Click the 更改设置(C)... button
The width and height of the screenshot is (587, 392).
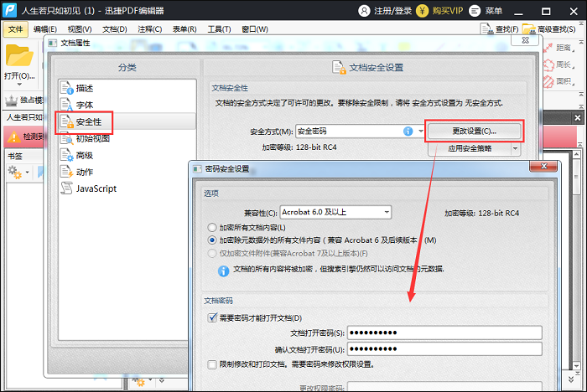click(x=474, y=131)
